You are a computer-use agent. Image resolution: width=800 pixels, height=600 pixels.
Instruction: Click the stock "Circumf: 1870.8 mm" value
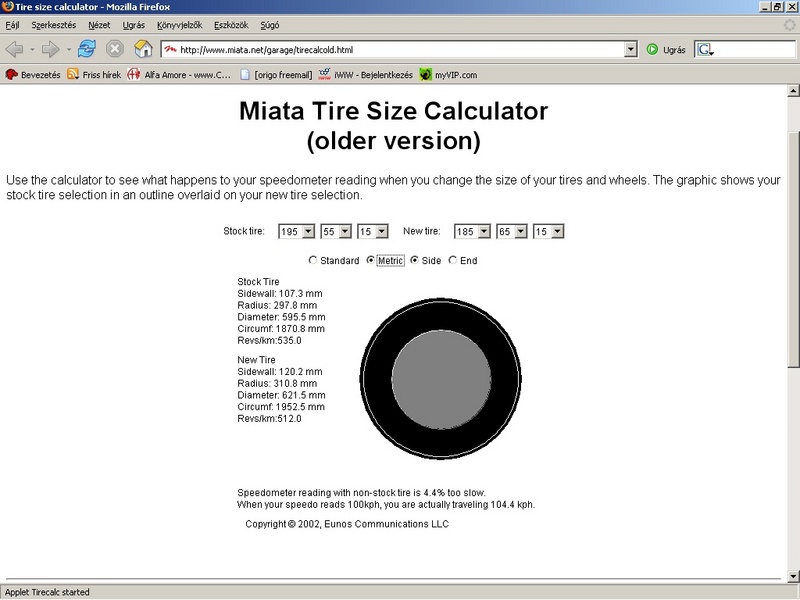281,329
